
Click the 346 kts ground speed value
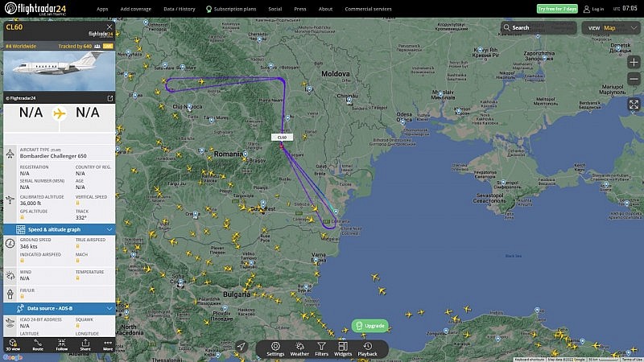28,246
